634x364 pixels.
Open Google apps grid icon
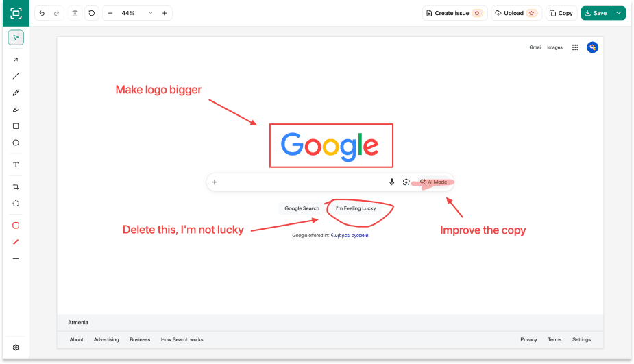pos(575,47)
